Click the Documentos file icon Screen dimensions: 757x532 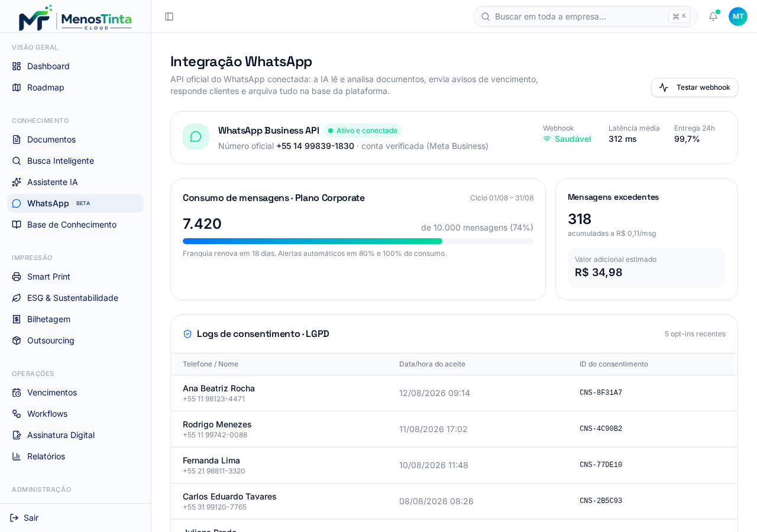tap(17, 140)
